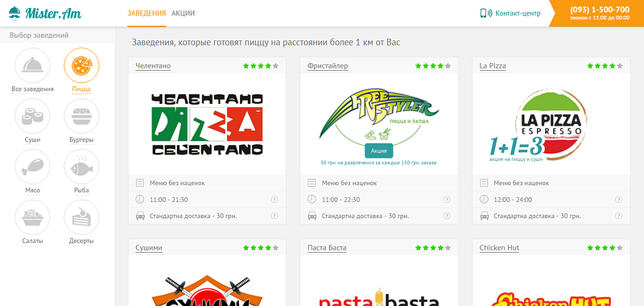
Task: Open the La Pizza restaurant title link
Action: click(493, 66)
